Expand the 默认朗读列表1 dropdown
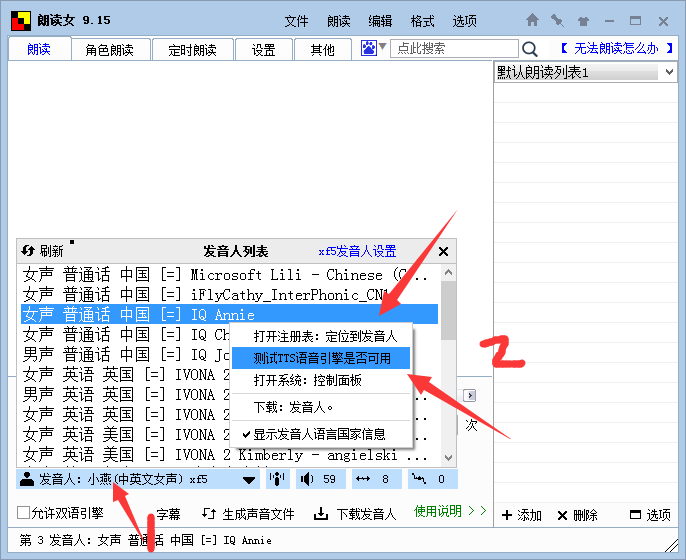686x560 pixels. [669, 72]
